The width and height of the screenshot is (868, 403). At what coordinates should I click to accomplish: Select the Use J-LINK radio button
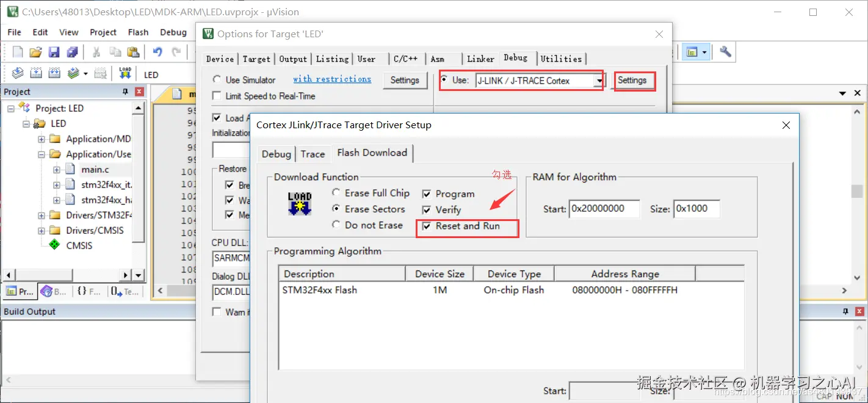444,79
